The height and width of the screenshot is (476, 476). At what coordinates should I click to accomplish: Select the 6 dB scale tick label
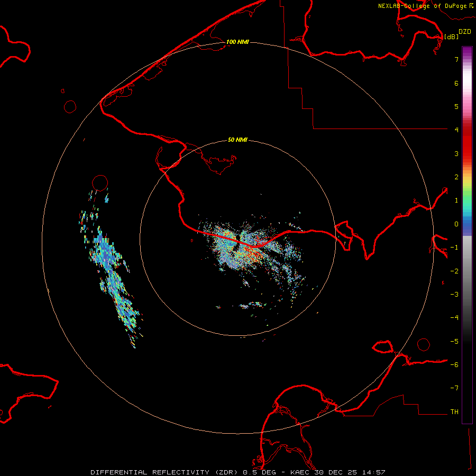coord(456,83)
